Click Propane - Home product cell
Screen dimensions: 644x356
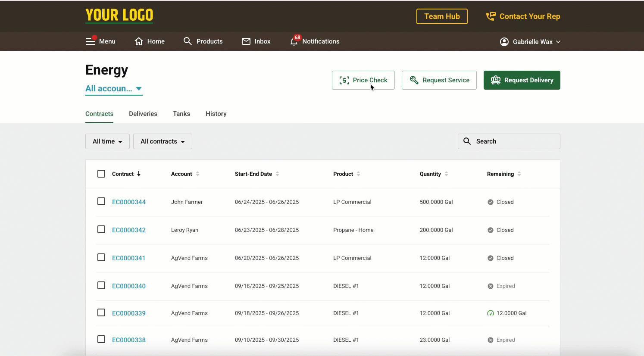point(353,230)
